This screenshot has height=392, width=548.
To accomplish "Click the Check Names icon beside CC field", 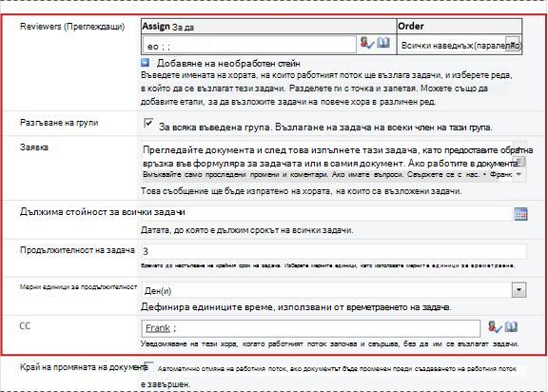I will click(496, 327).
